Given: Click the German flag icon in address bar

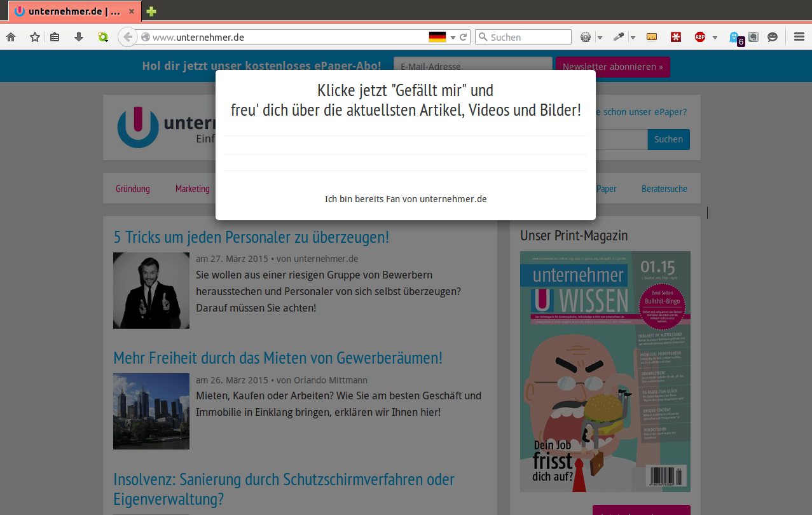Looking at the screenshot, I should pyautogui.click(x=437, y=38).
